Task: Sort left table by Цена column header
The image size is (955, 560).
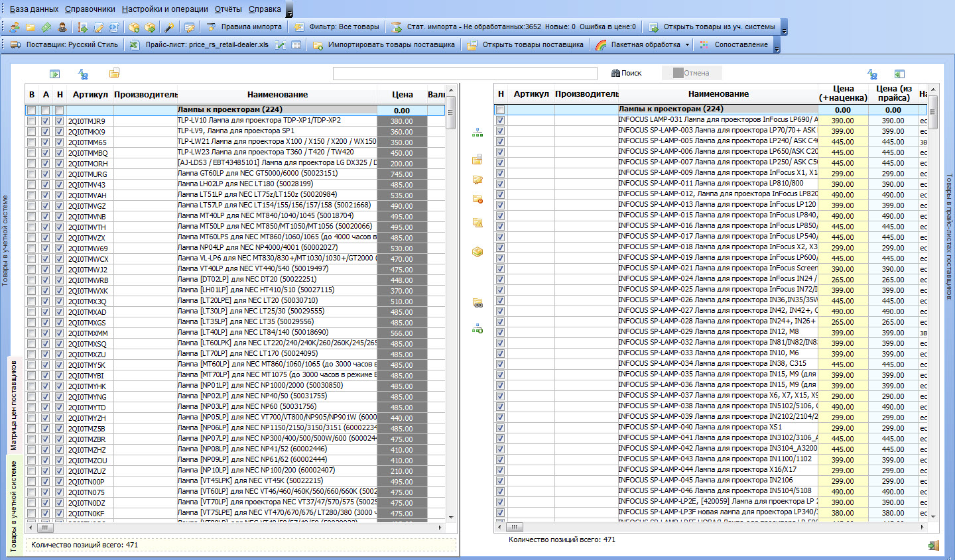Action: [x=402, y=95]
